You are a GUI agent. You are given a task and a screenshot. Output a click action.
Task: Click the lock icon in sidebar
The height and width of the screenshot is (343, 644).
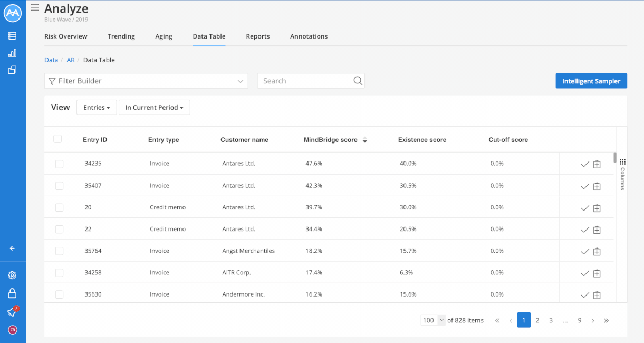(12, 293)
